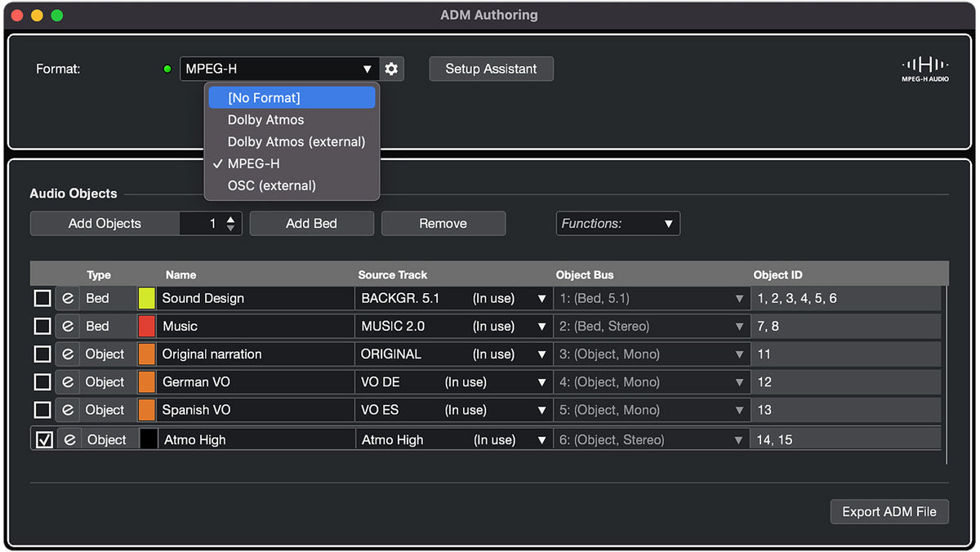Open Object Bus dropdown 2: (Bed, Stereo)
This screenshot has height=552, width=980.
pyautogui.click(x=652, y=327)
